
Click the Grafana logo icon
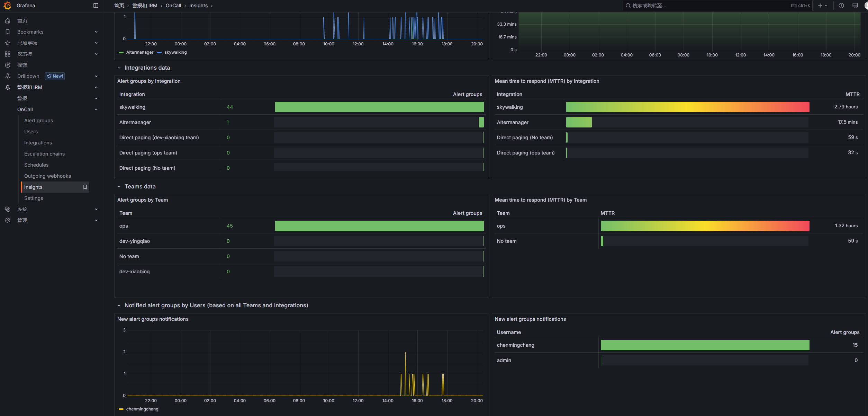pos(7,6)
